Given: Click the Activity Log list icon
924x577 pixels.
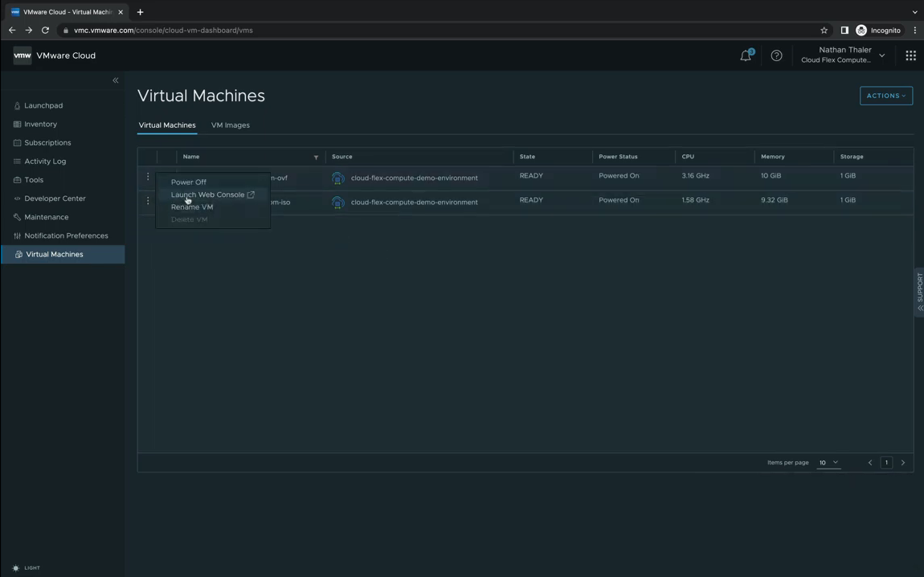Looking at the screenshot, I should pyautogui.click(x=17, y=162).
